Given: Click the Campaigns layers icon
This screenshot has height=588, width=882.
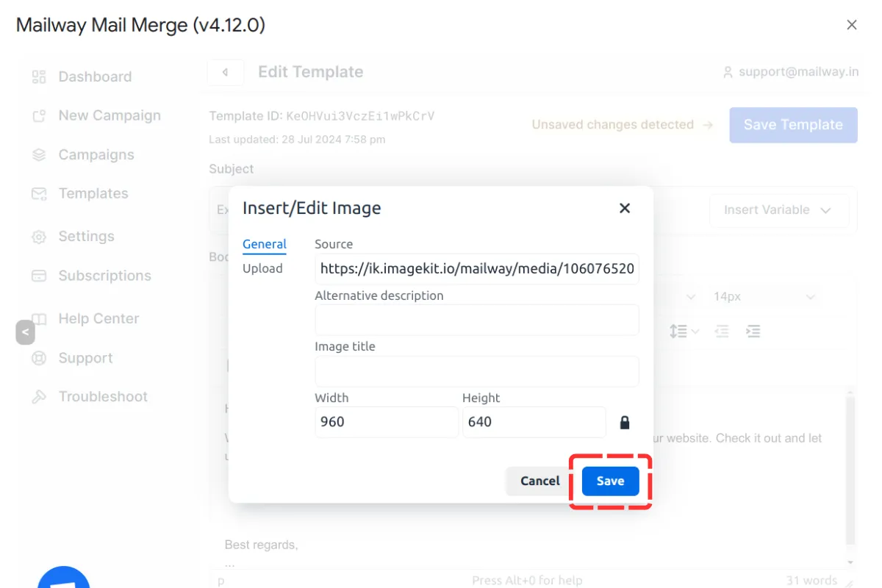Looking at the screenshot, I should (39, 155).
